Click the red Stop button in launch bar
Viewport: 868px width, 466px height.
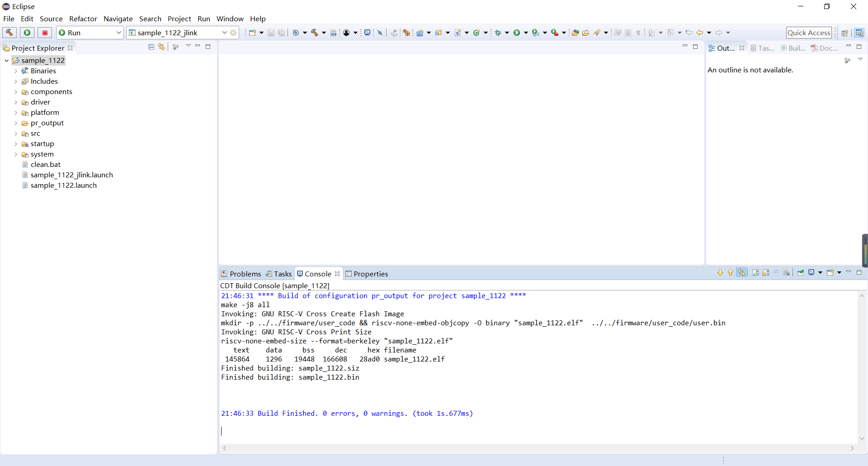click(x=45, y=33)
